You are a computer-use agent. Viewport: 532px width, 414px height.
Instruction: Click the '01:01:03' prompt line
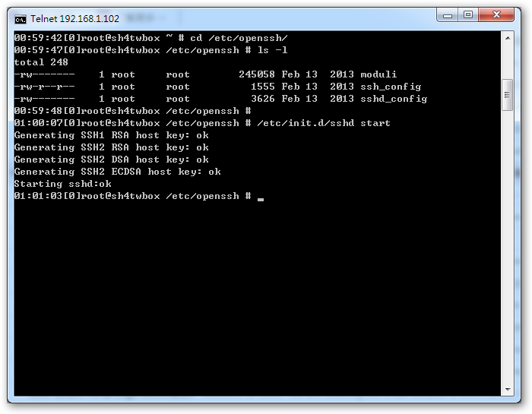[x=133, y=196]
